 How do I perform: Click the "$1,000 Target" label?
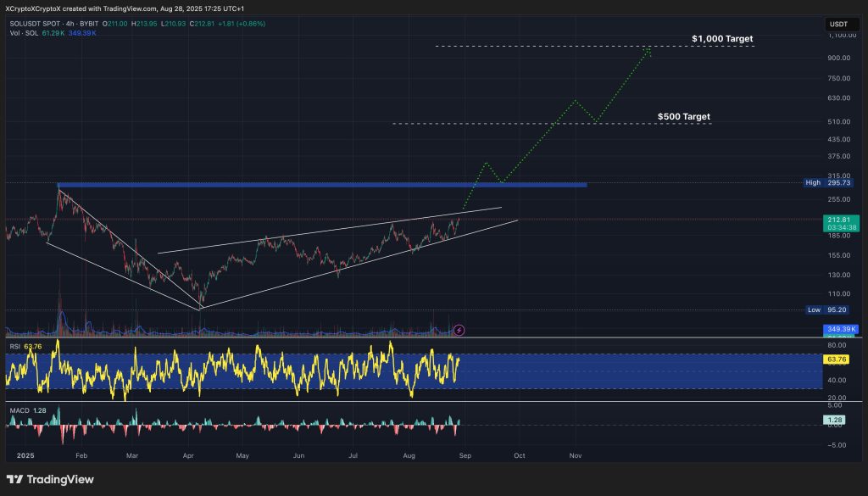point(722,39)
